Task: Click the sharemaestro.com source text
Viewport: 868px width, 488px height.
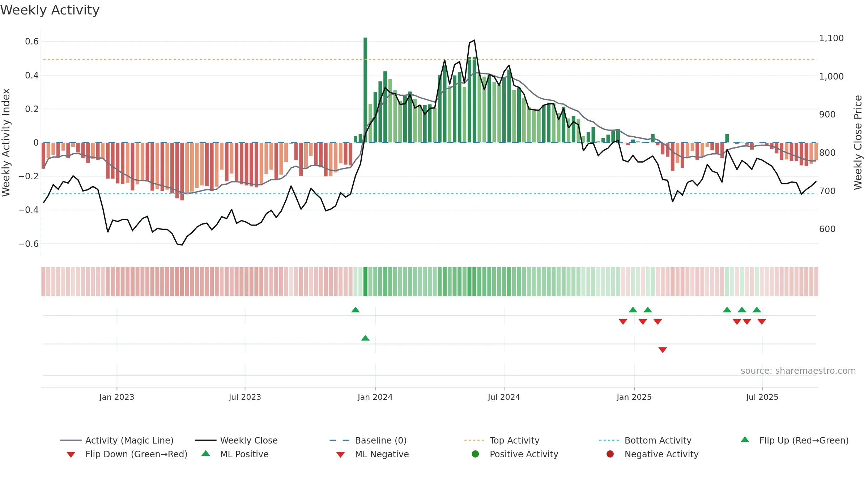Action: click(x=798, y=371)
